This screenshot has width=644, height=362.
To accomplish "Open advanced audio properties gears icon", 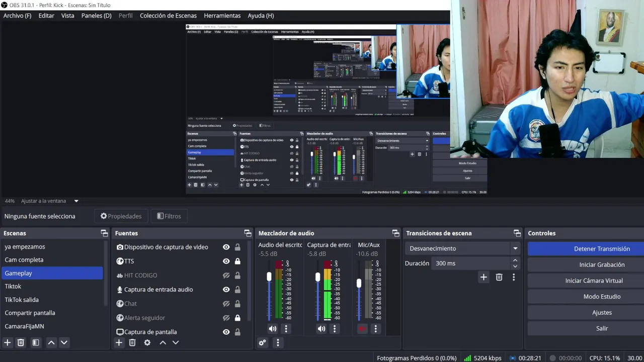I will coord(262,342).
